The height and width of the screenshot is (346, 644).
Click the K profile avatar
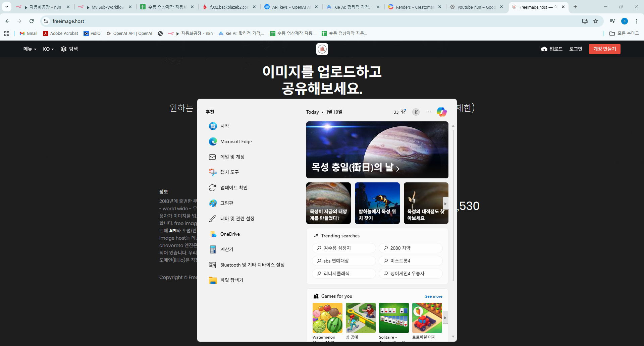click(x=416, y=112)
